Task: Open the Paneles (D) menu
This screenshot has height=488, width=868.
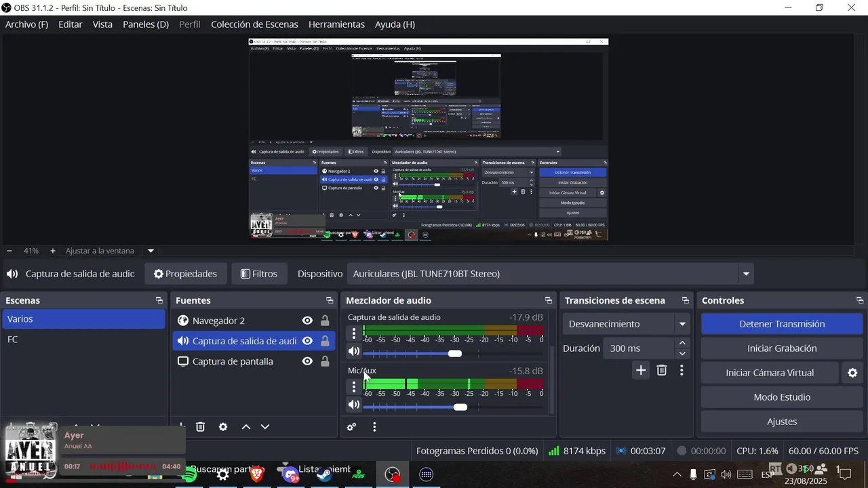Action: [146, 24]
